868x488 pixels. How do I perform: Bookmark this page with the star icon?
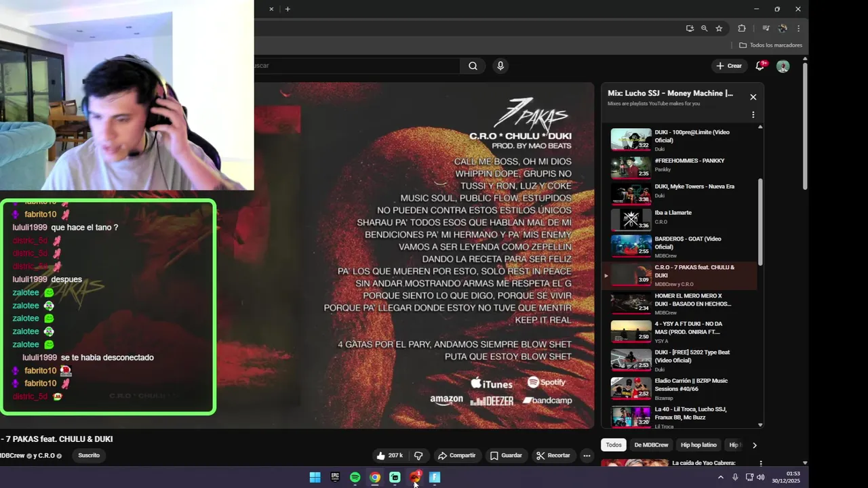pos(719,28)
